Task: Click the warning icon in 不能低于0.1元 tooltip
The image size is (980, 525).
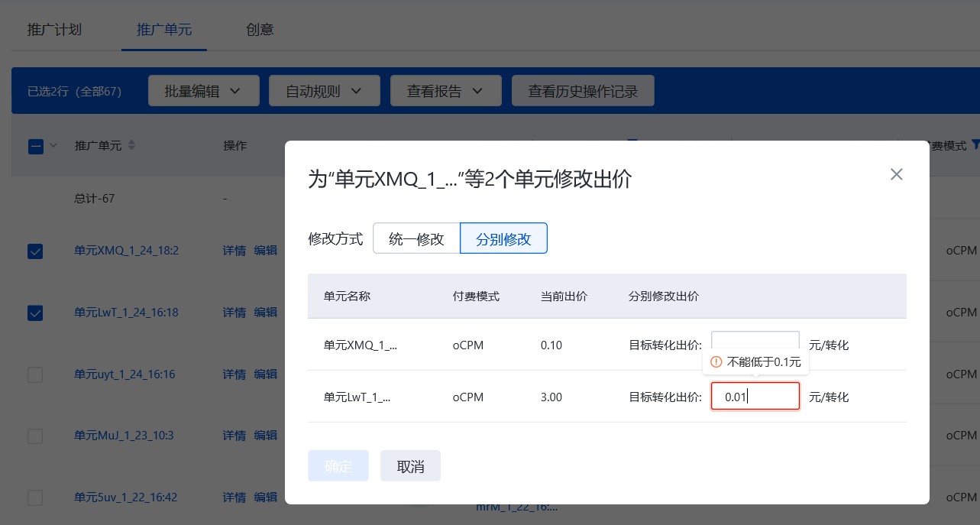Action: pos(716,362)
